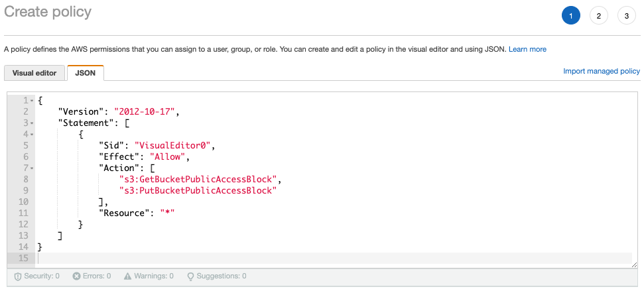Jump to step 3 circle indicator

pos(626,15)
